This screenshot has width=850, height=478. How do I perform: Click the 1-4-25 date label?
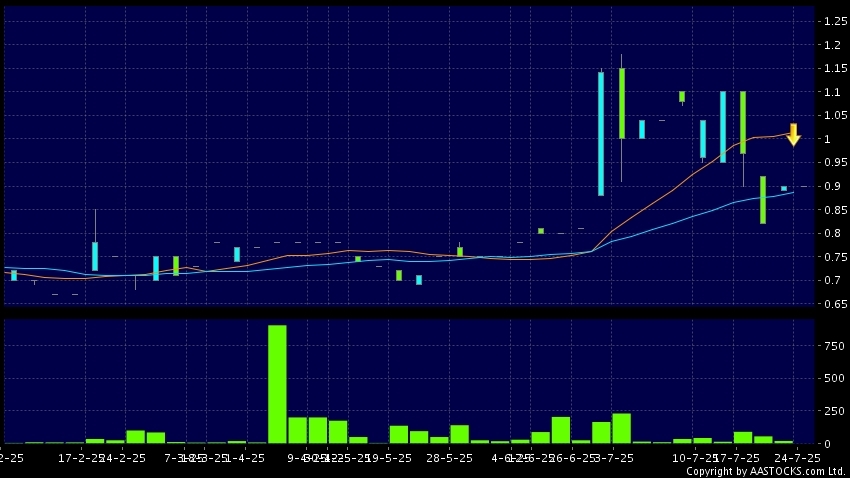[x=245, y=458]
